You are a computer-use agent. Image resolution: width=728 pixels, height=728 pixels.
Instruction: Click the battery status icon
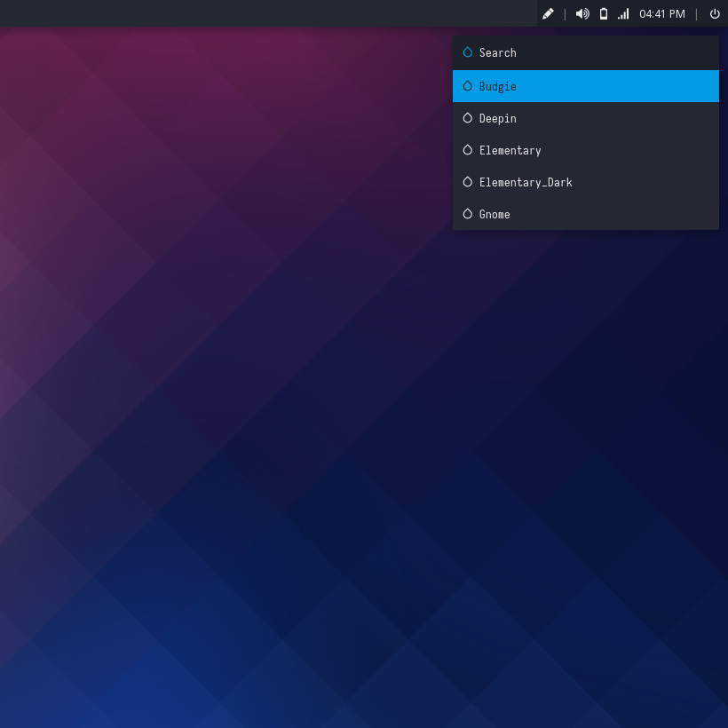[x=604, y=13]
